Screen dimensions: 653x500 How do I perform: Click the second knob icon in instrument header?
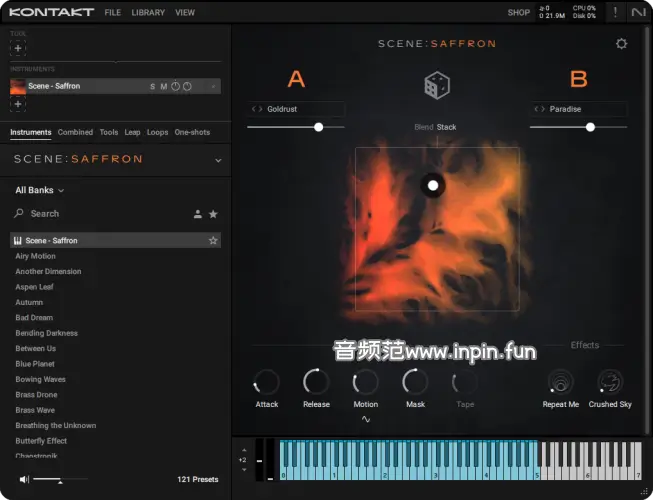click(x=187, y=86)
